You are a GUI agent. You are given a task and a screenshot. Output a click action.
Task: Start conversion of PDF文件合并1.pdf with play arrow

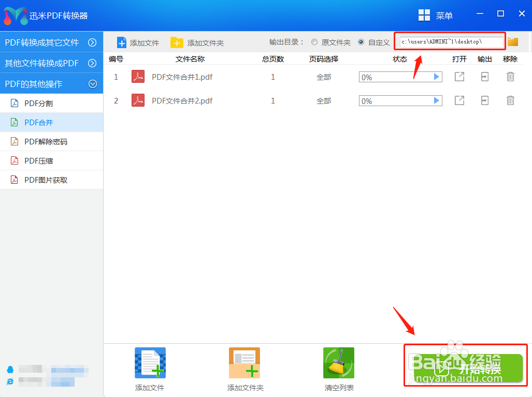(x=437, y=77)
